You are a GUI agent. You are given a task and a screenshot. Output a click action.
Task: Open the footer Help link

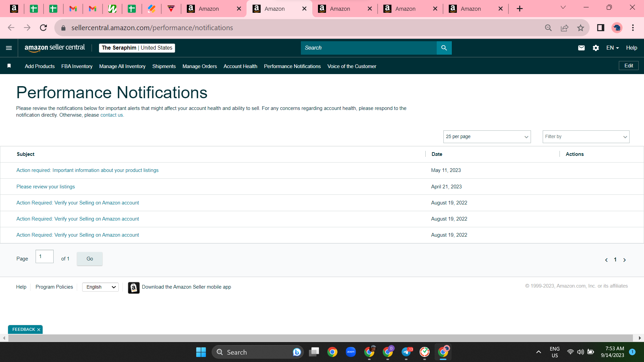point(21,287)
